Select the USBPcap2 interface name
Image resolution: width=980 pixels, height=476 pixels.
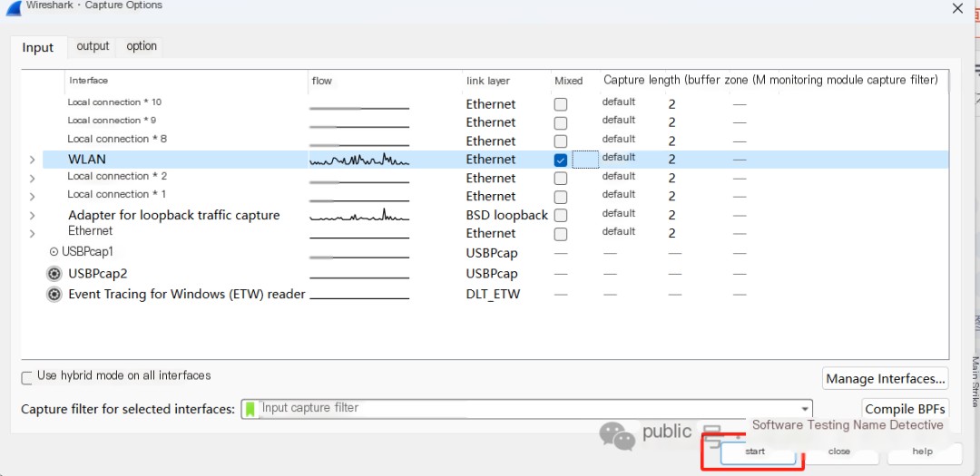point(98,274)
